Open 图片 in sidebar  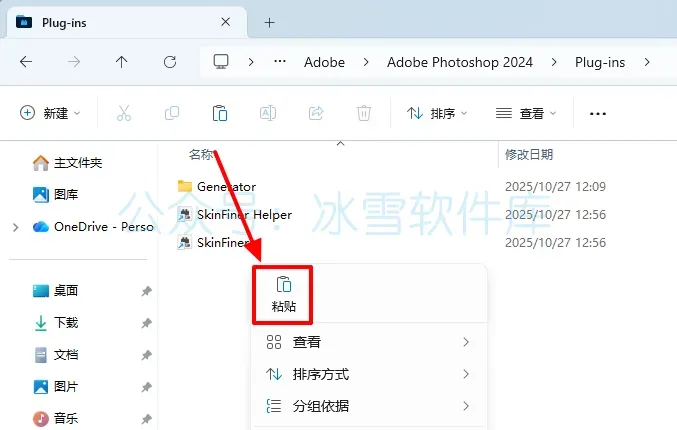click(x=55, y=386)
